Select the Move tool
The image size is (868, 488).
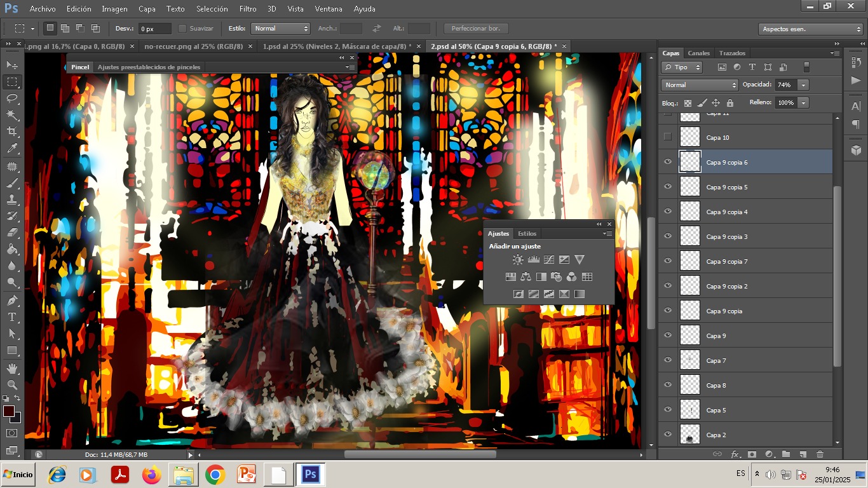point(12,65)
